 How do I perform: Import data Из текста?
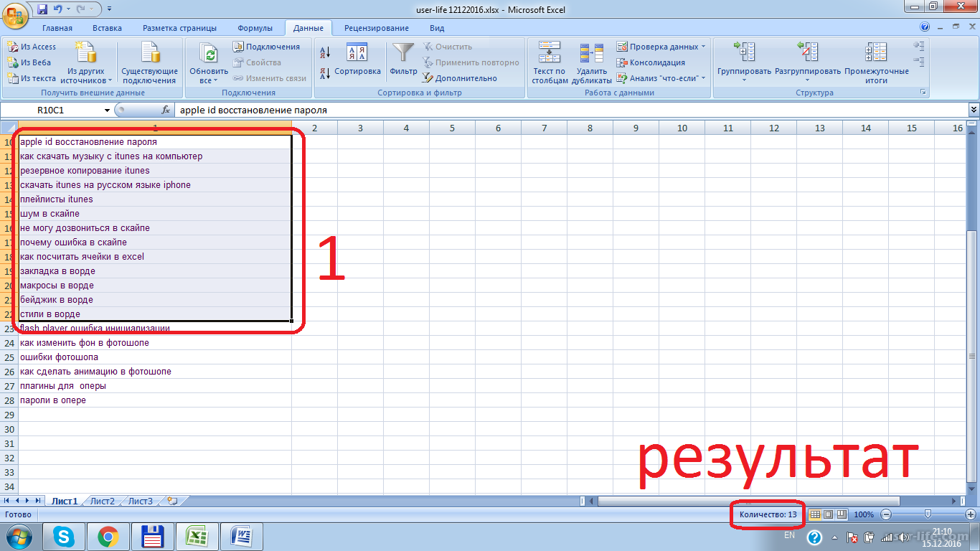pos(32,78)
